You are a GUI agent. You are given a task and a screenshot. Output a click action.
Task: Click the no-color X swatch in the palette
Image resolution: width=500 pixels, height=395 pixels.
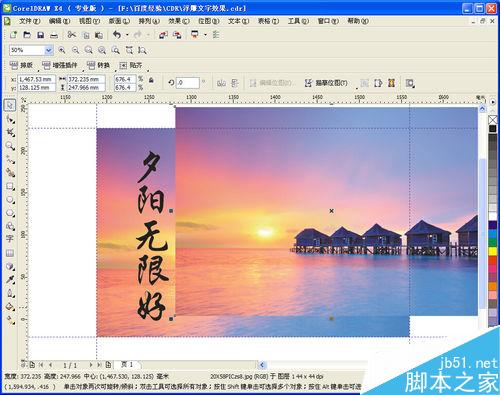tap(493, 119)
